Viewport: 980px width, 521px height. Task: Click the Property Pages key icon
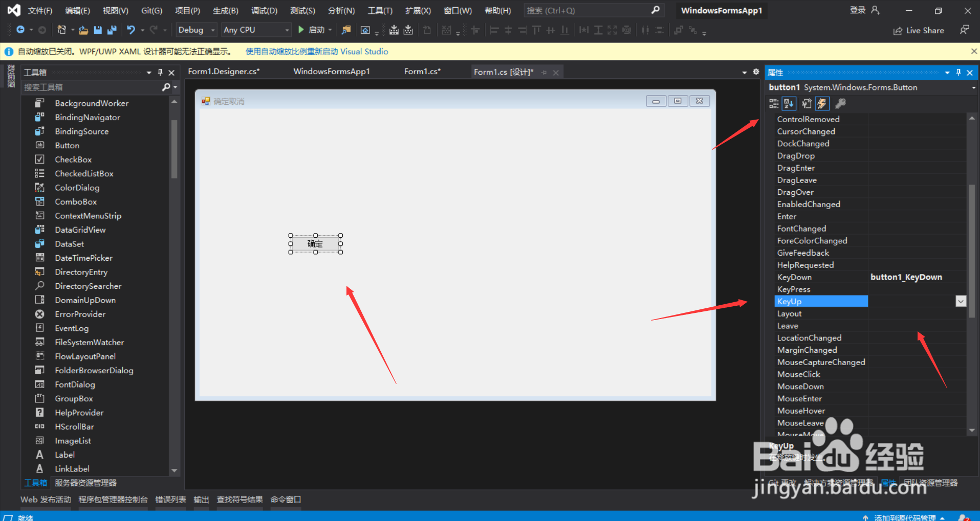click(x=840, y=104)
